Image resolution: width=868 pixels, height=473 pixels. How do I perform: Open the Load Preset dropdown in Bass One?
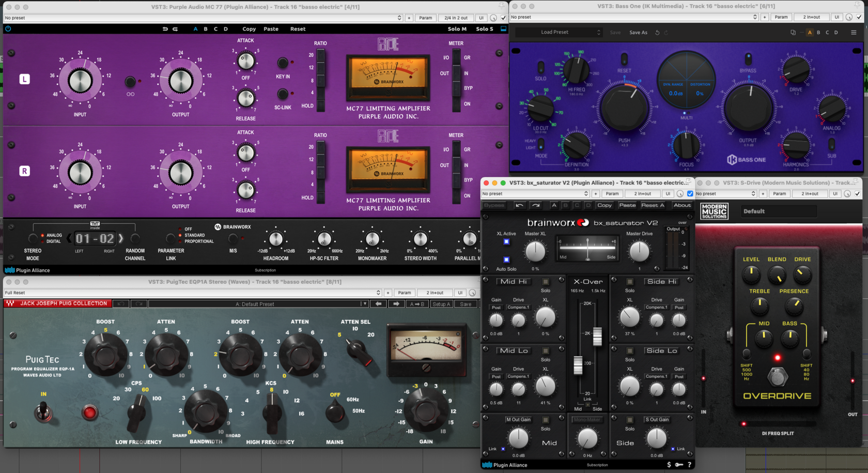click(559, 33)
